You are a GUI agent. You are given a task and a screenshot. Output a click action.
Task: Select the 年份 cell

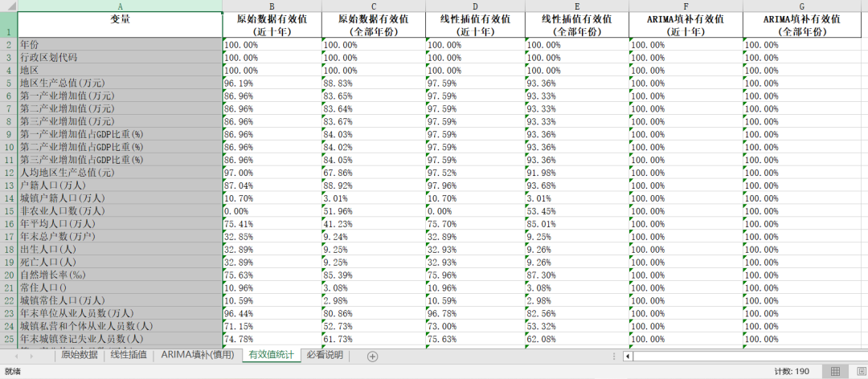click(120, 45)
